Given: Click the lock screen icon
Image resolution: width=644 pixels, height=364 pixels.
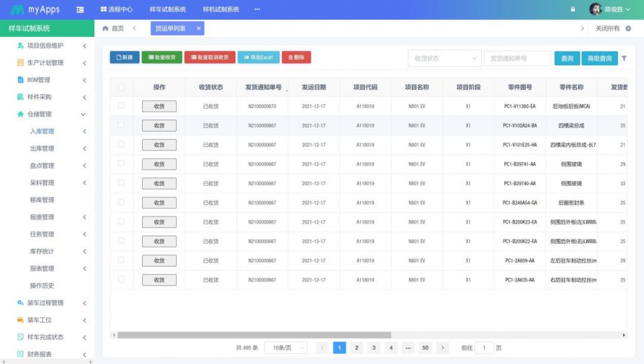Looking at the screenshot, I should tap(572, 9).
